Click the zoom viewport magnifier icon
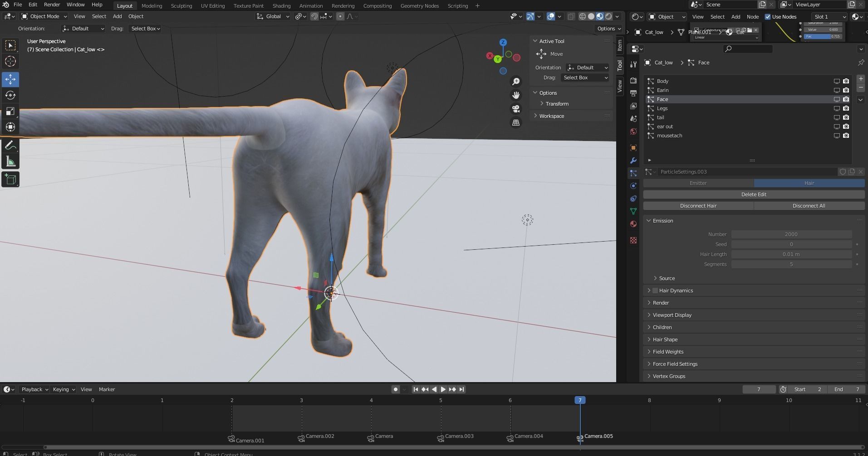Screen dimensions: 868x456 point(516,82)
